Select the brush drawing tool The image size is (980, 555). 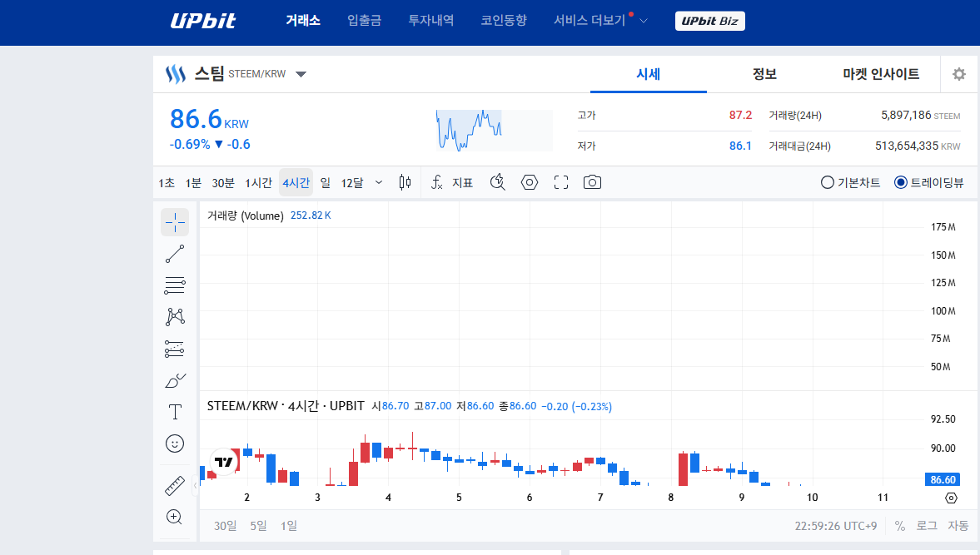coord(175,380)
